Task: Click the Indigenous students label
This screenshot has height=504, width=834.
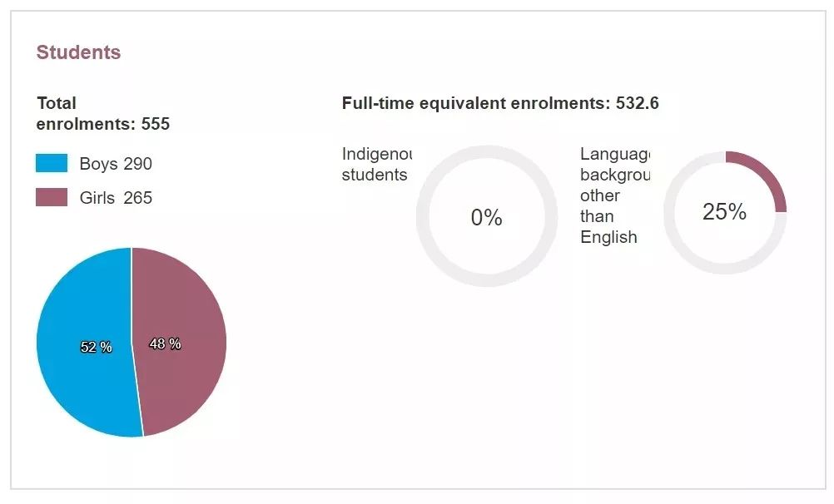Action: (x=376, y=165)
